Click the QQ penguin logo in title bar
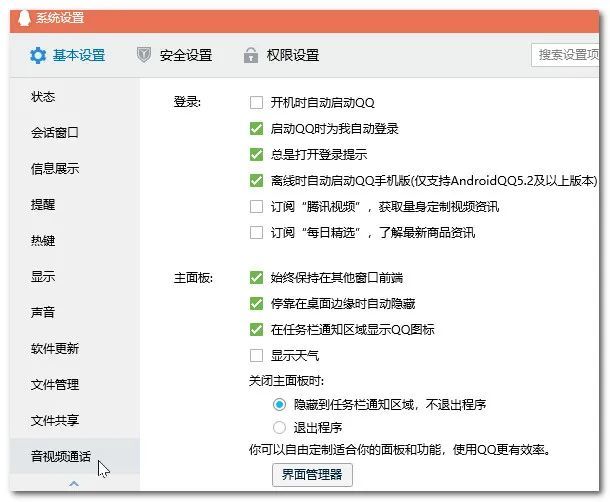Screen dimensions: 610x502 [24, 18]
